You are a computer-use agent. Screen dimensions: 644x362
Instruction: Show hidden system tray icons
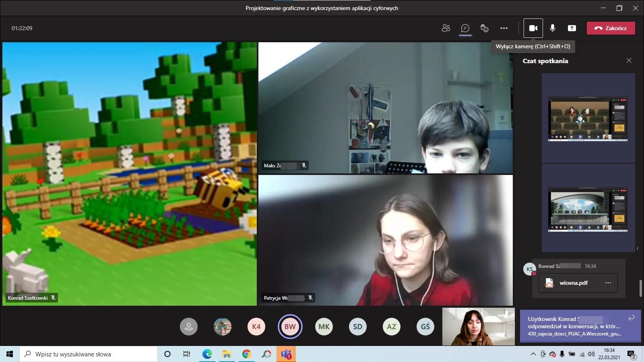pos(533,354)
